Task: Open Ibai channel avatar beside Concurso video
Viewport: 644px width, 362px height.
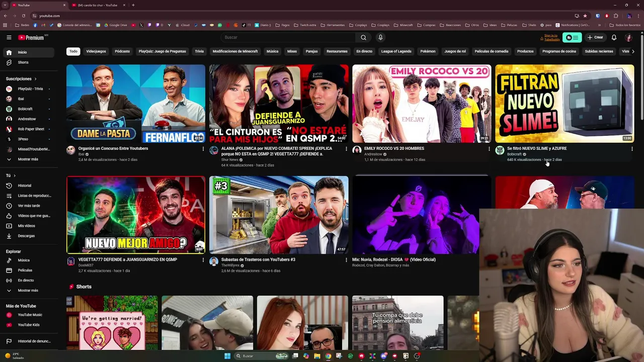Action: click(x=71, y=150)
